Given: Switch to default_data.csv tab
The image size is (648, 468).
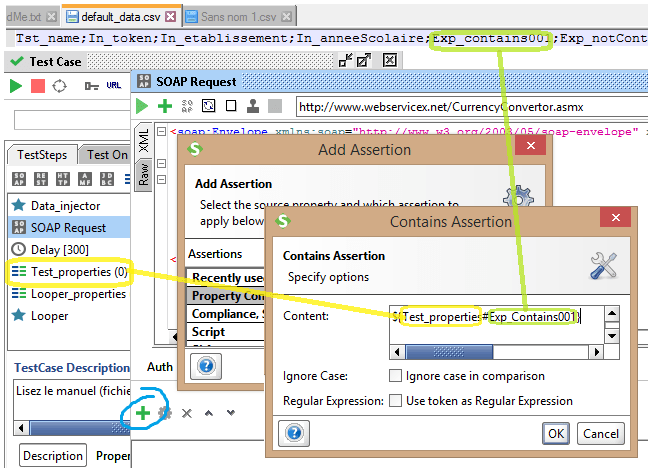Looking at the screenshot, I should tap(121, 17).
